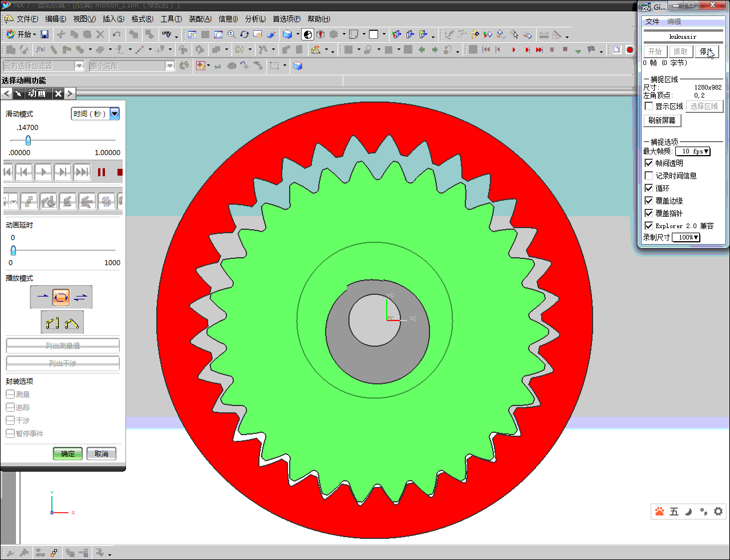Enable 显示区域 checkbox in capture window
The width and height of the screenshot is (730, 560).
point(649,106)
